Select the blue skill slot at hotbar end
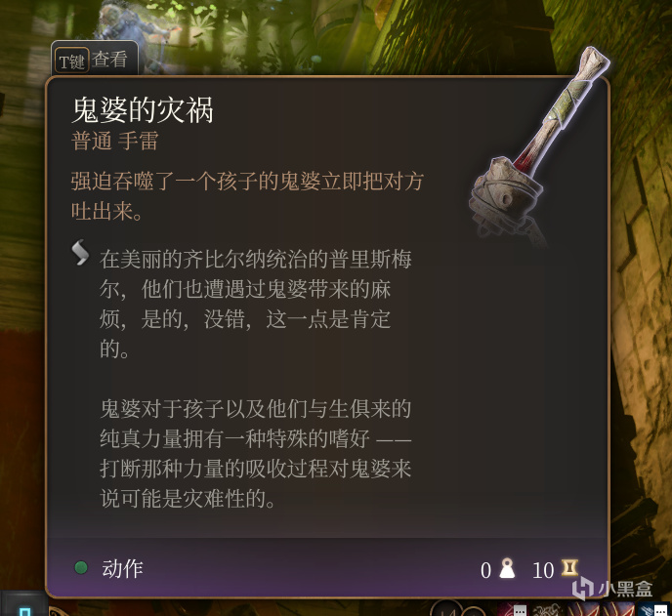Screen dimensions: 672x616 pos(653,609)
